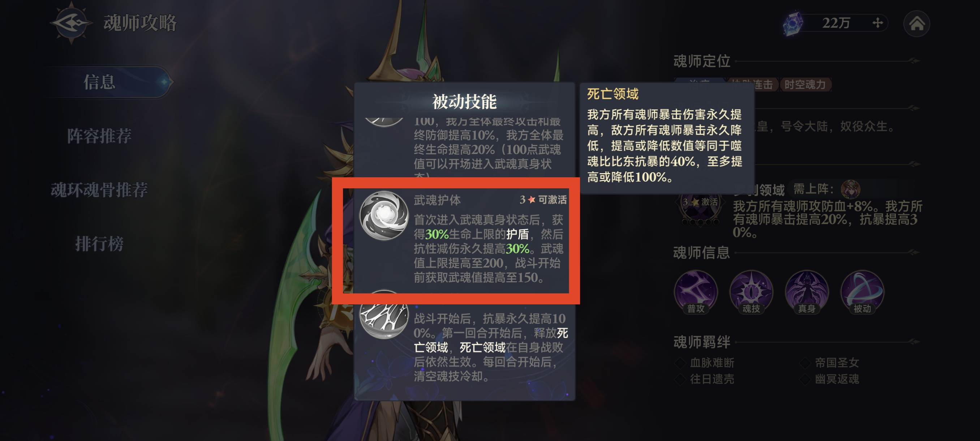Open the home icon button
Viewport: 980px width, 441px height.
(x=916, y=23)
